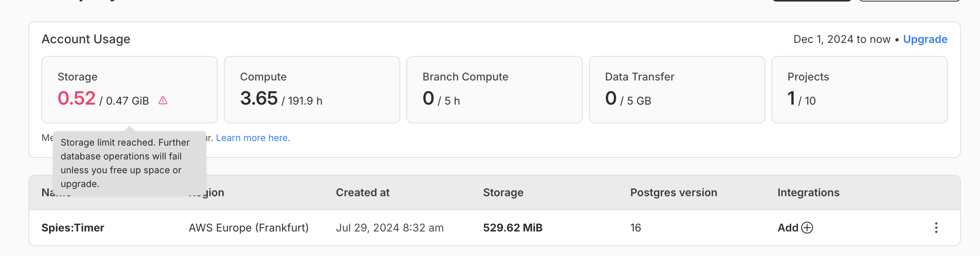The width and height of the screenshot is (980, 256).
Task: Click the AWS Europe (Frankfurt) region cell
Action: 248,228
